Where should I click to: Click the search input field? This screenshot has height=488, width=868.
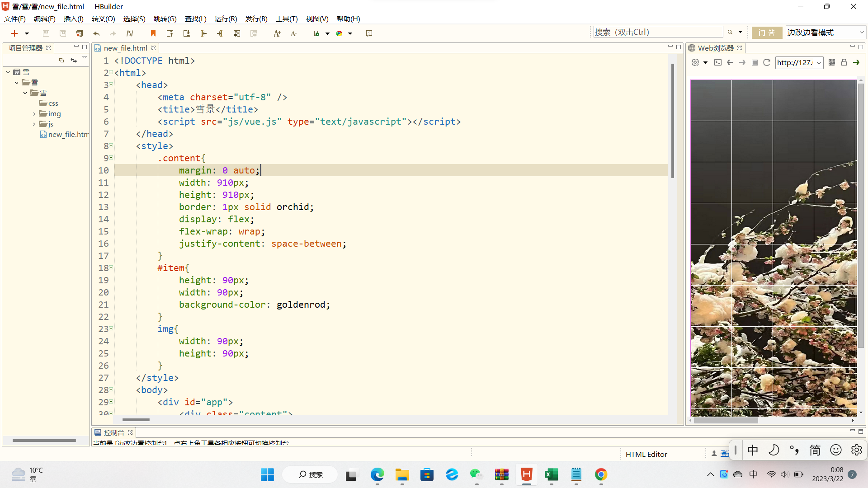pos(658,32)
